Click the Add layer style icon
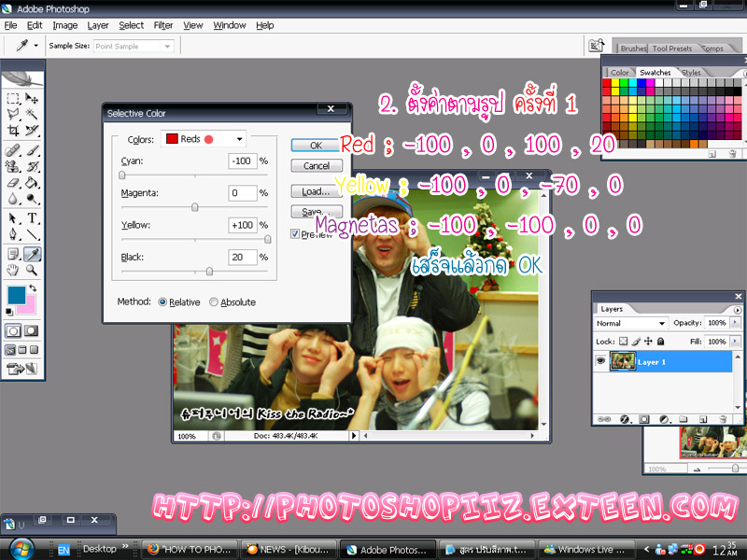Viewport: 747px width, 560px height. click(x=625, y=419)
